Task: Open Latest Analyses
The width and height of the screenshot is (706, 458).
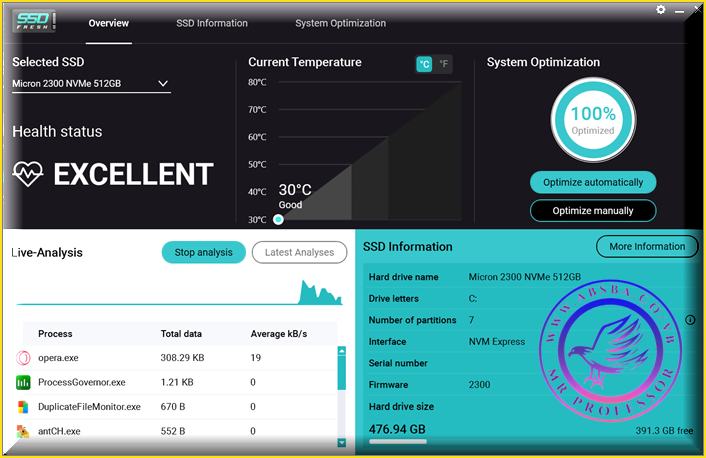Action: click(299, 252)
